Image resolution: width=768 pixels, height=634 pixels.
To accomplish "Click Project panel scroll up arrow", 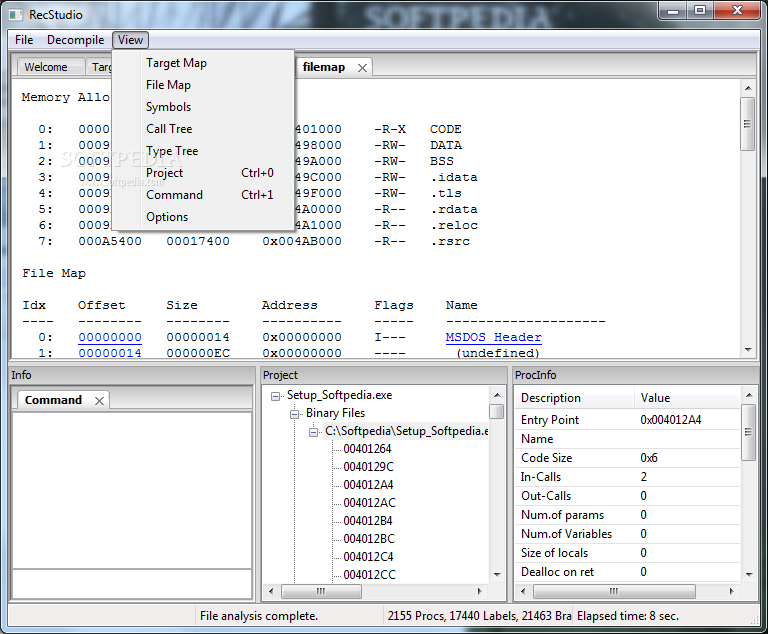I will click(497, 395).
